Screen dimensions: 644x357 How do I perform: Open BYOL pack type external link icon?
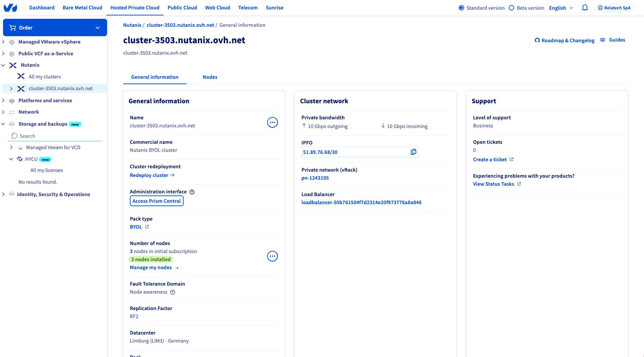pyautogui.click(x=147, y=227)
